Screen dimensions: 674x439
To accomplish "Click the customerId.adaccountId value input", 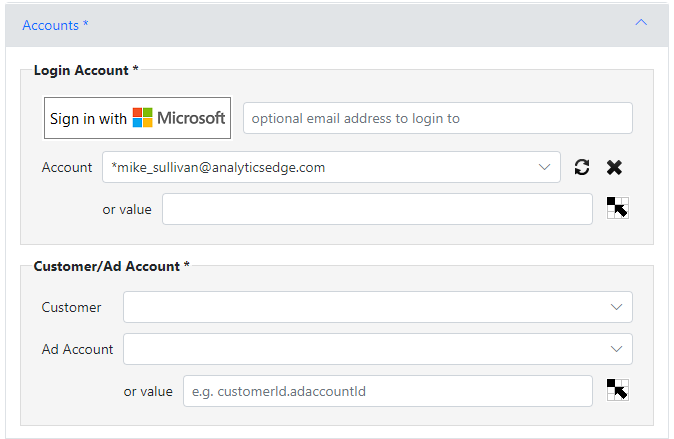I will click(388, 391).
